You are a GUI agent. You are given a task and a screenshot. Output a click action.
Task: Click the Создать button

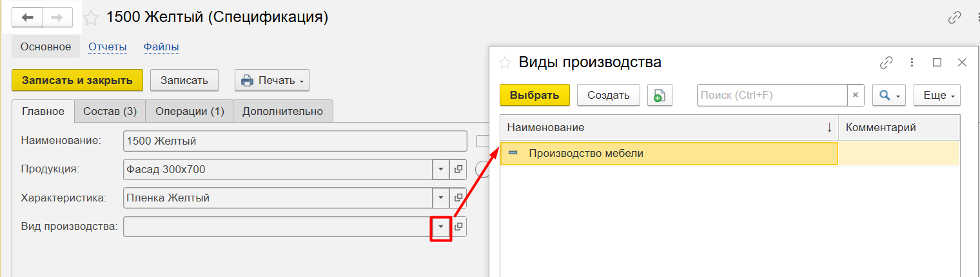pyautogui.click(x=608, y=95)
